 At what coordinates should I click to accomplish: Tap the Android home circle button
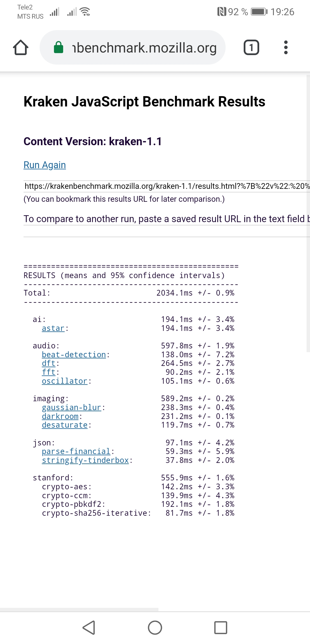click(155, 628)
